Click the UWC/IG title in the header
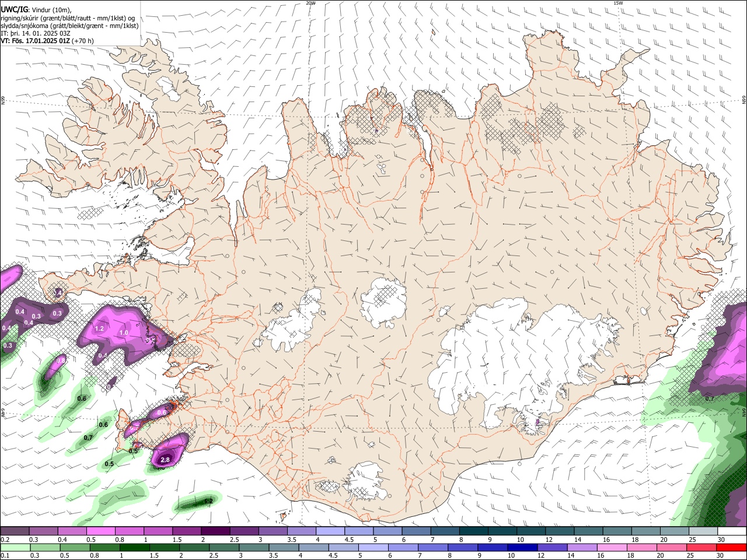The width and height of the screenshot is (747, 560). (x=13, y=10)
